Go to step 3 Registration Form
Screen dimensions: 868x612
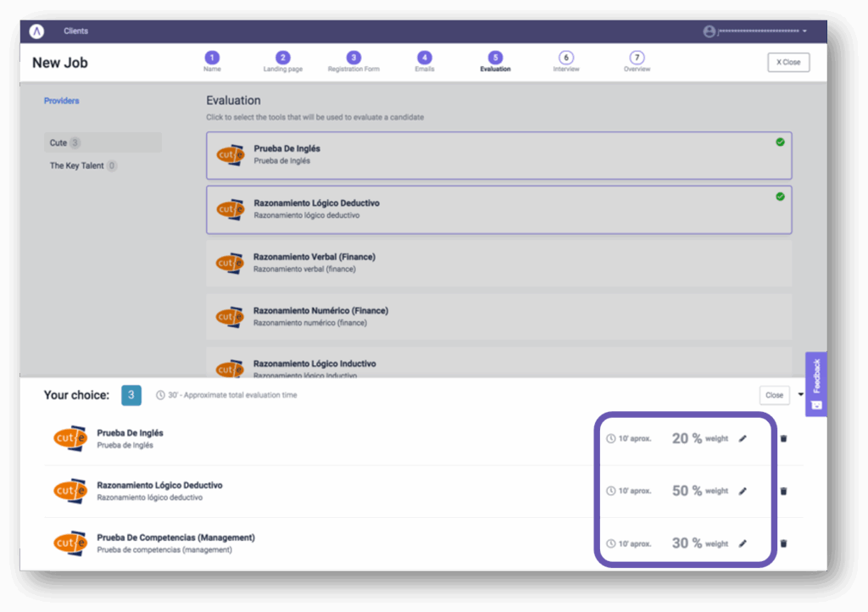[x=353, y=61]
